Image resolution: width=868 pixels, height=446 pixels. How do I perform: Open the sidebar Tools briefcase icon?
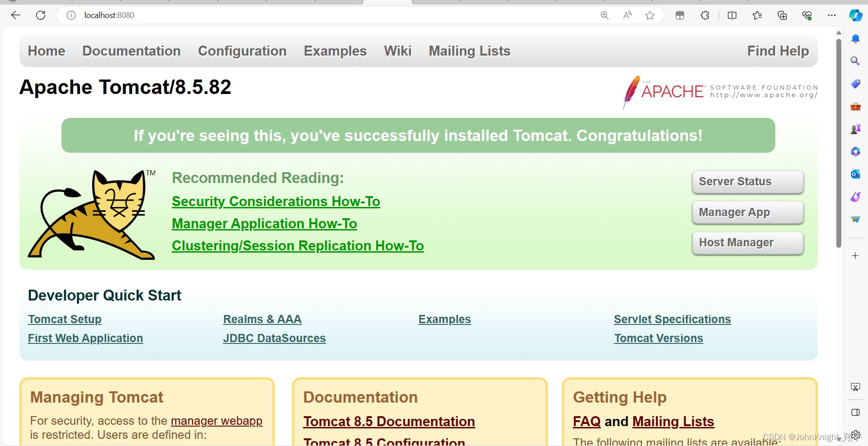[855, 107]
